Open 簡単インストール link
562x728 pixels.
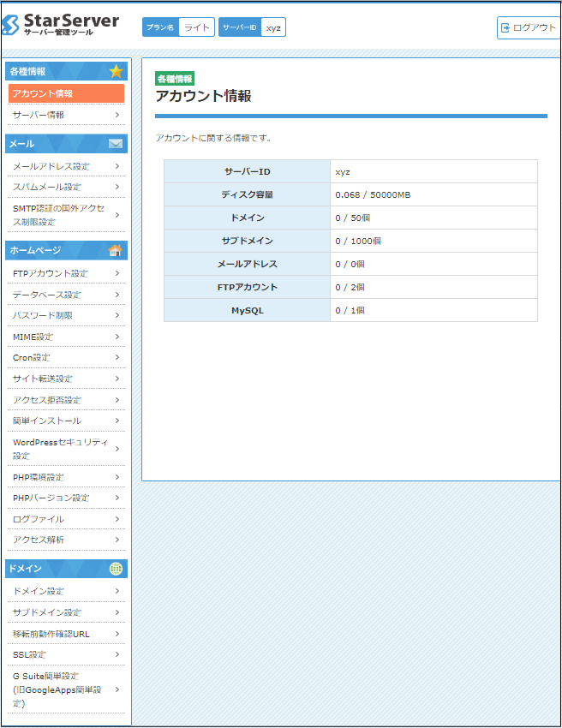pos(67,421)
